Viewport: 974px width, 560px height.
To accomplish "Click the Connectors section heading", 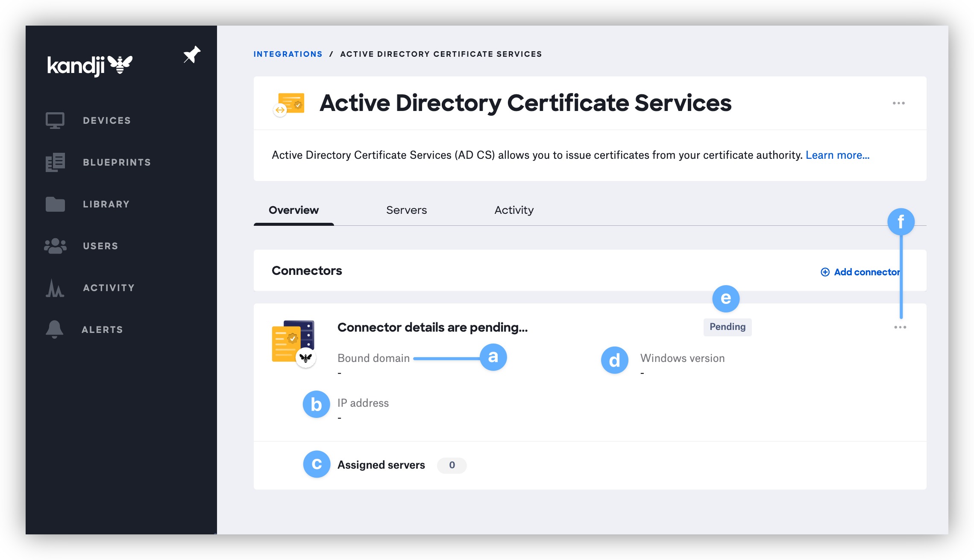I will tap(307, 271).
